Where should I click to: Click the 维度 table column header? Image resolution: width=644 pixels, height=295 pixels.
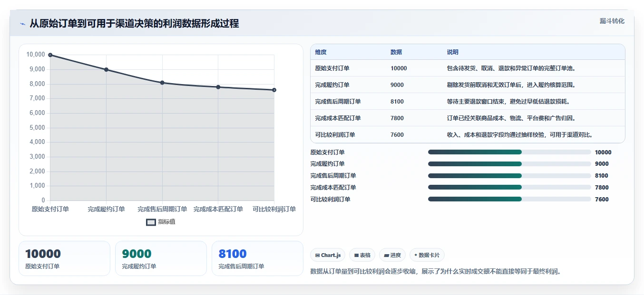[321, 52]
